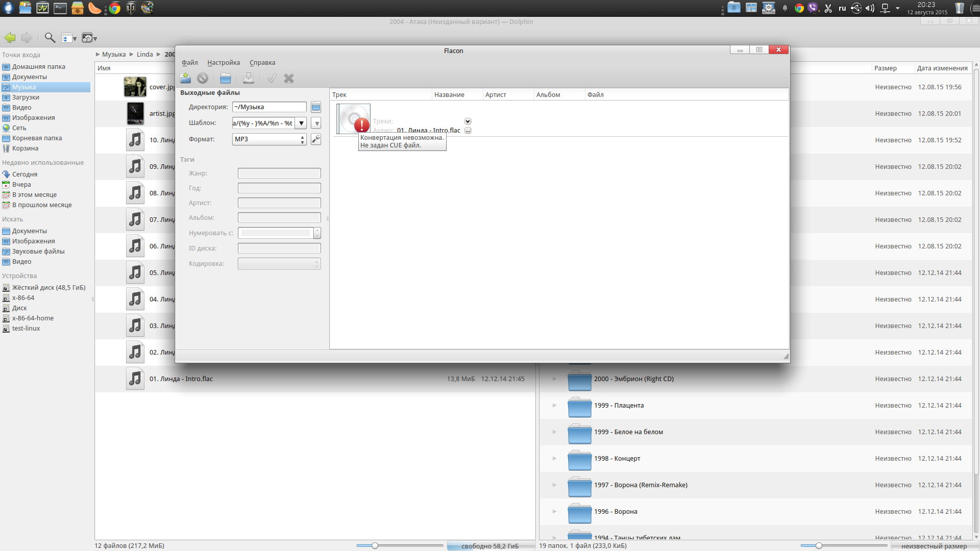
Task: Expand the 1999 - Плацента folder tree arrow
Action: (x=554, y=405)
